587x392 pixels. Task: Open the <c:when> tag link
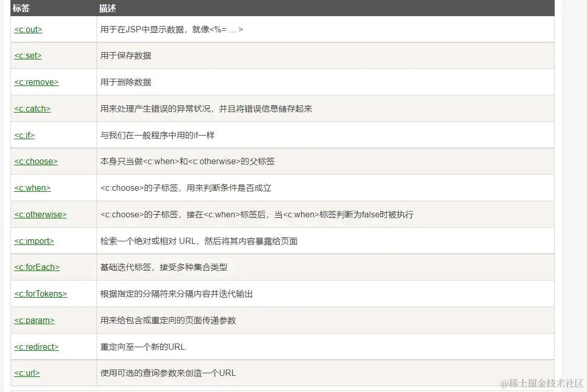pos(32,188)
